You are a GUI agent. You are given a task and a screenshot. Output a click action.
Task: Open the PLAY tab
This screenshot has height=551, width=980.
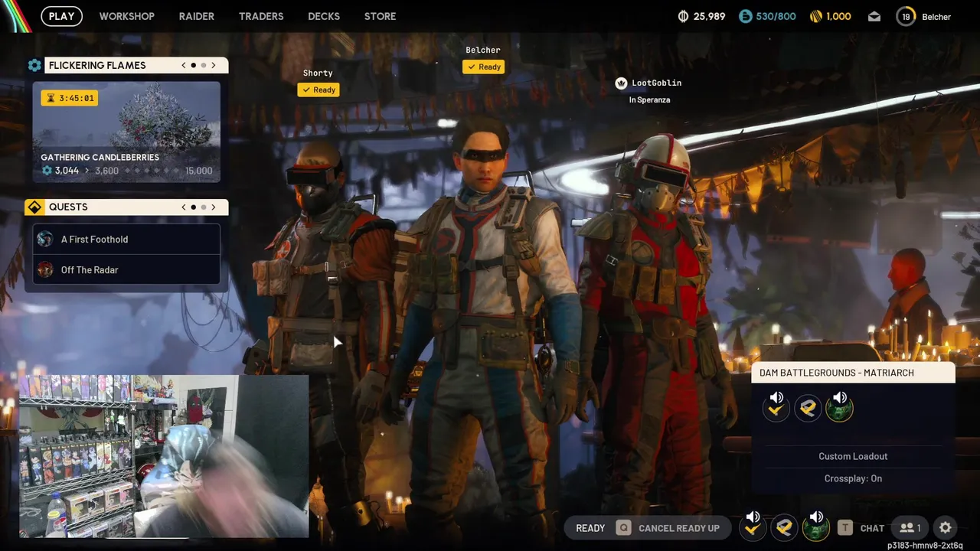[x=61, y=16]
